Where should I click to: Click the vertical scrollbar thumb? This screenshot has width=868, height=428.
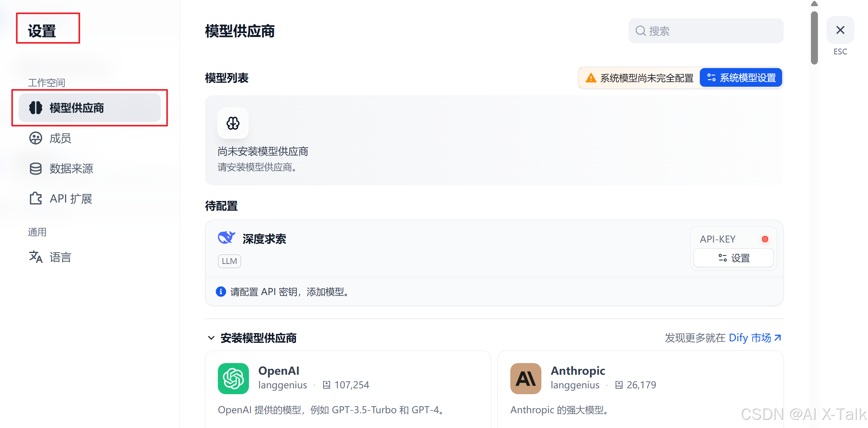coord(814,37)
